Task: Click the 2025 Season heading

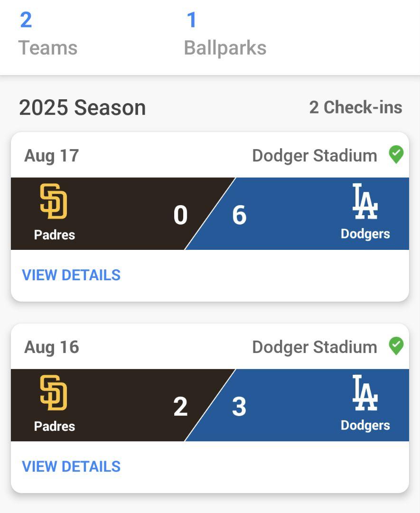Action: tap(82, 108)
